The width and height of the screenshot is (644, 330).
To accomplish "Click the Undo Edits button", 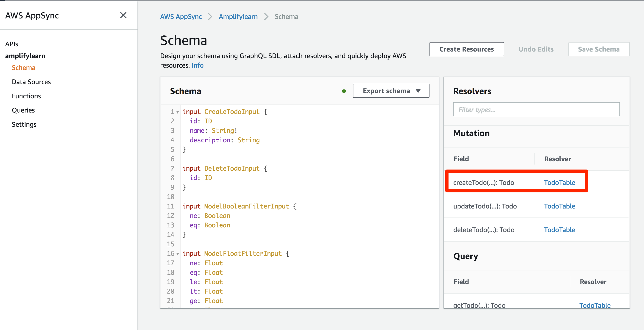I will pyautogui.click(x=536, y=49).
